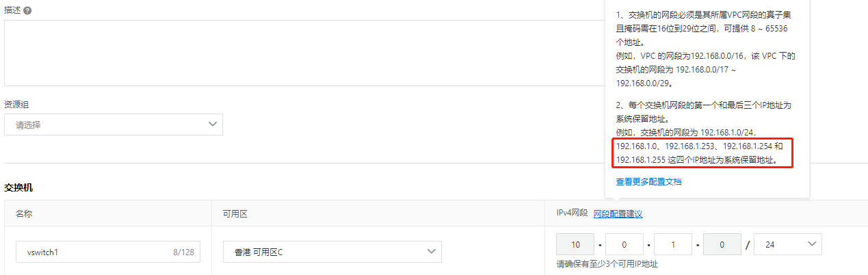The height and width of the screenshot is (275, 868).
Task: Click the 请确保有至少3个可用IP地址 hint text
Action: 607,264
